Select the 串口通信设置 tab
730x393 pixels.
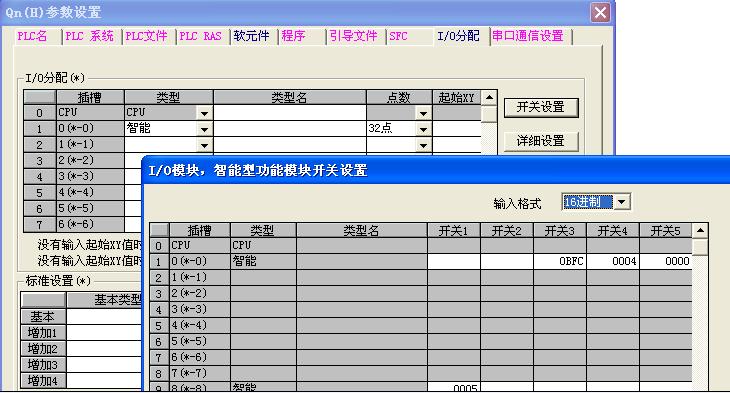(528, 36)
